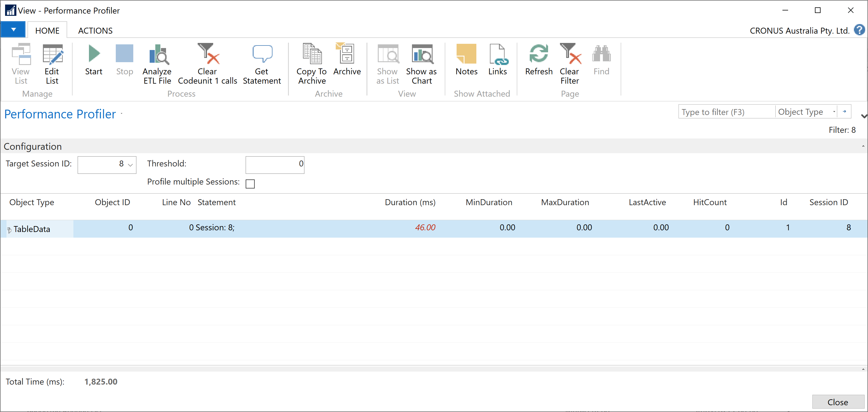Viewport: 868px width, 412px height.
Task: Toggle Profile multiple Sessions checkbox
Action: [x=250, y=184]
